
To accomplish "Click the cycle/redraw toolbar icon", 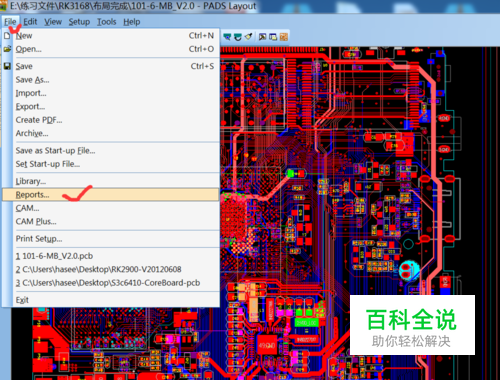I will [x=238, y=37].
